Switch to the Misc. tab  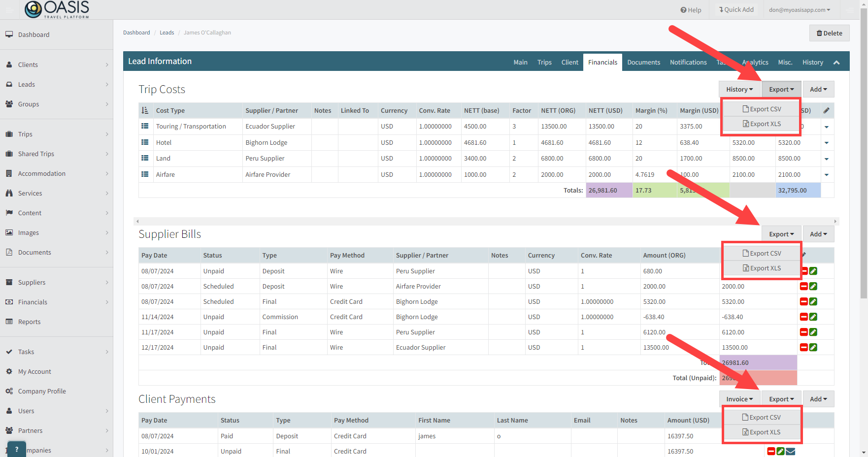(785, 62)
